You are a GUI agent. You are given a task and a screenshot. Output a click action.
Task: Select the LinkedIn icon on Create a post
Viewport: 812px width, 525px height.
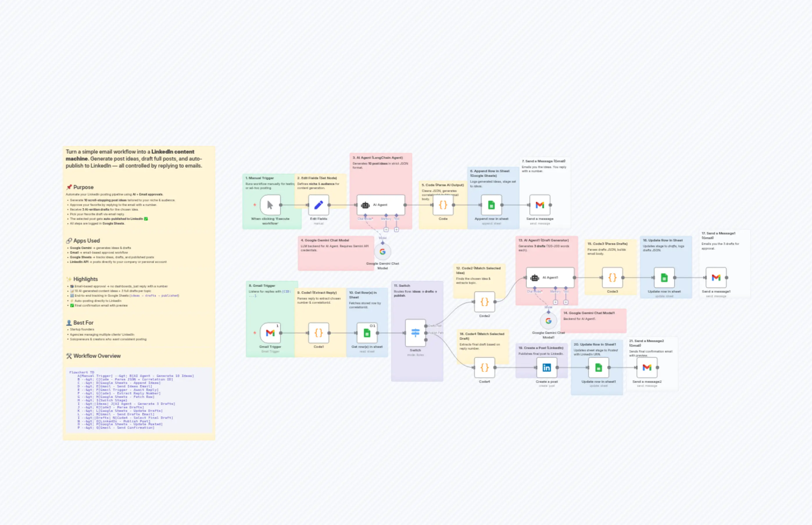pyautogui.click(x=547, y=368)
